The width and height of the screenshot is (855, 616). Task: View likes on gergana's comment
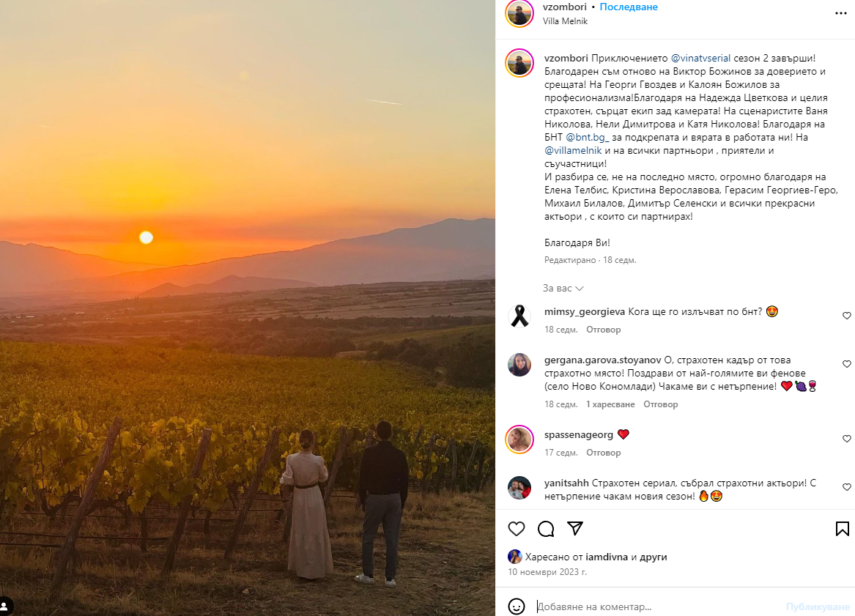coord(610,404)
